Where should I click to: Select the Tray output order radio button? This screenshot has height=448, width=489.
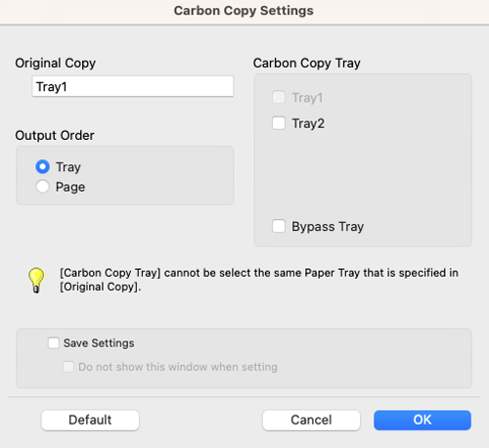click(42, 166)
